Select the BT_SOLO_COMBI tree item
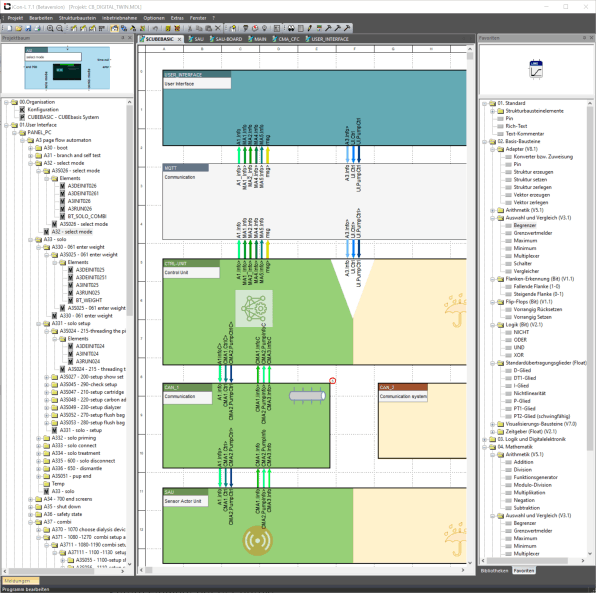Image resolution: width=596 pixels, height=593 pixels. point(87,216)
